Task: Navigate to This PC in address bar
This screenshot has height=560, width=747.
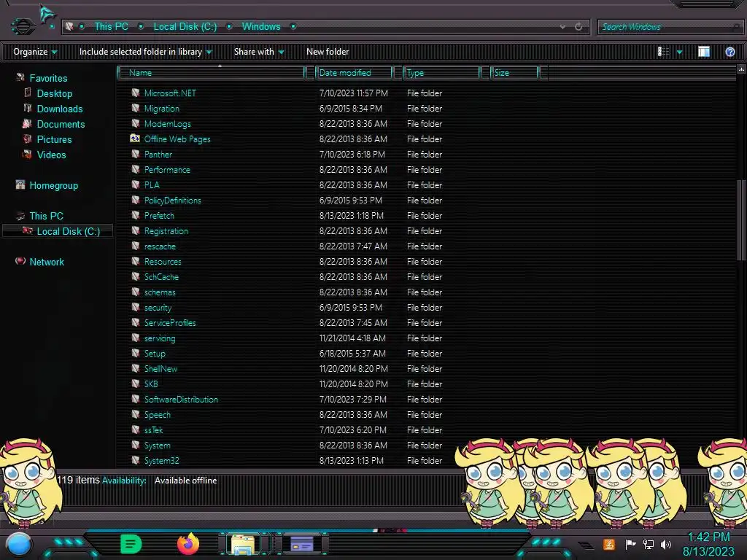Action: [111, 27]
